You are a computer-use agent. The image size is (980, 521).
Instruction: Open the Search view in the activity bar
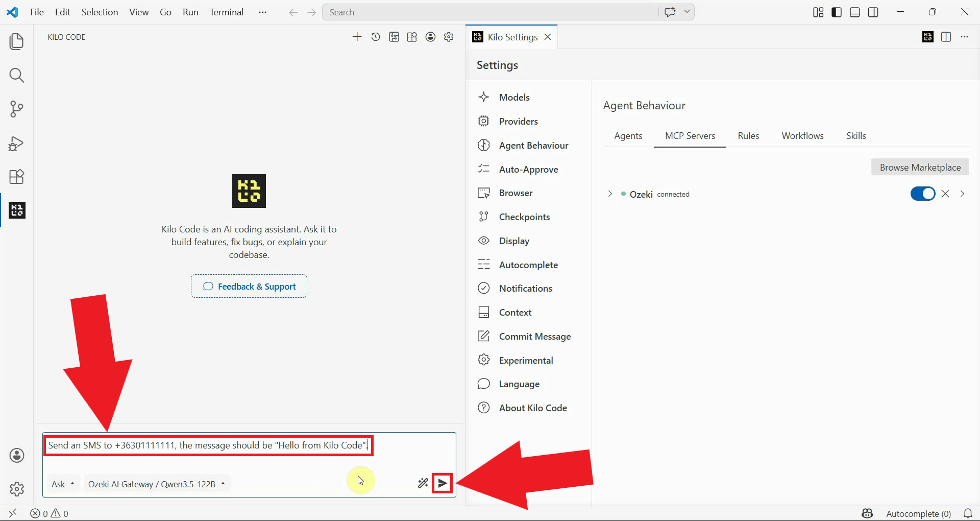17,76
